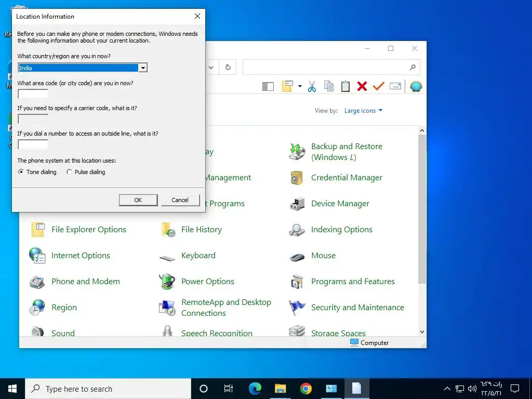Open RemoteApp and Desktop Connections icon

[x=167, y=308]
